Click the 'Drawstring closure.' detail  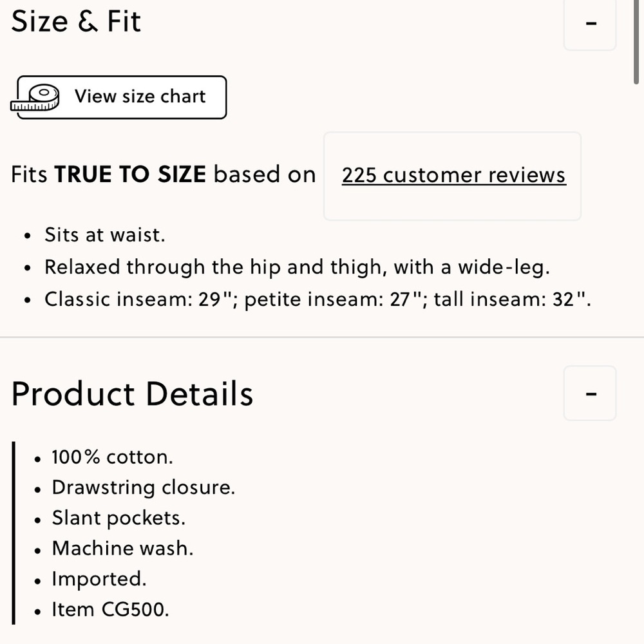pyautogui.click(x=143, y=488)
